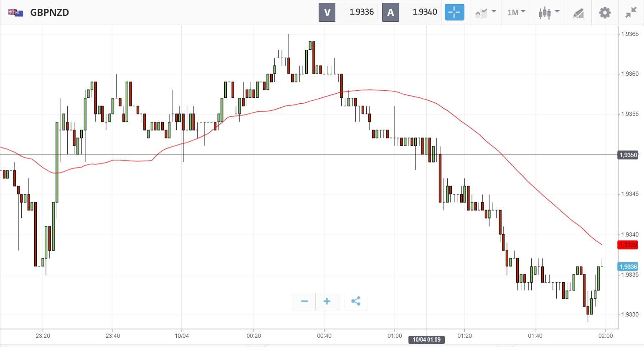Click the GBPNZD instrument name
The width and height of the screenshot is (644, 347).
click(x=49, y=13)
